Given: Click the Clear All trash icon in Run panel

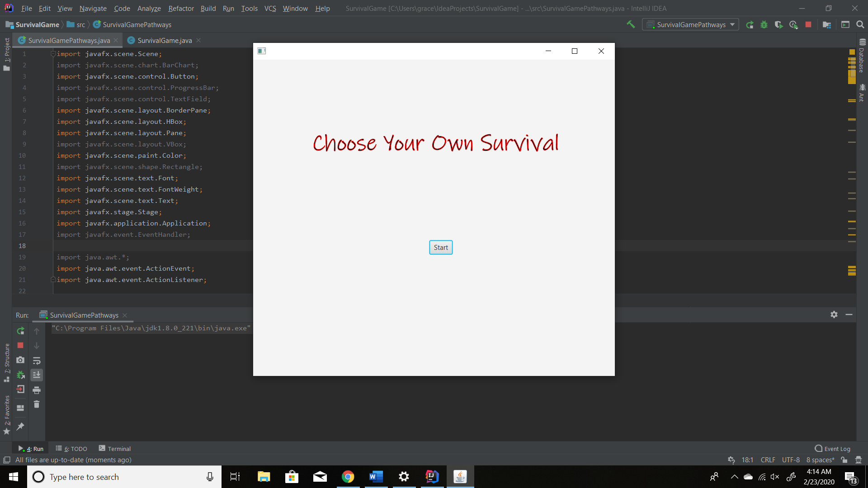Looking at the screenshot, I should 37,404.
